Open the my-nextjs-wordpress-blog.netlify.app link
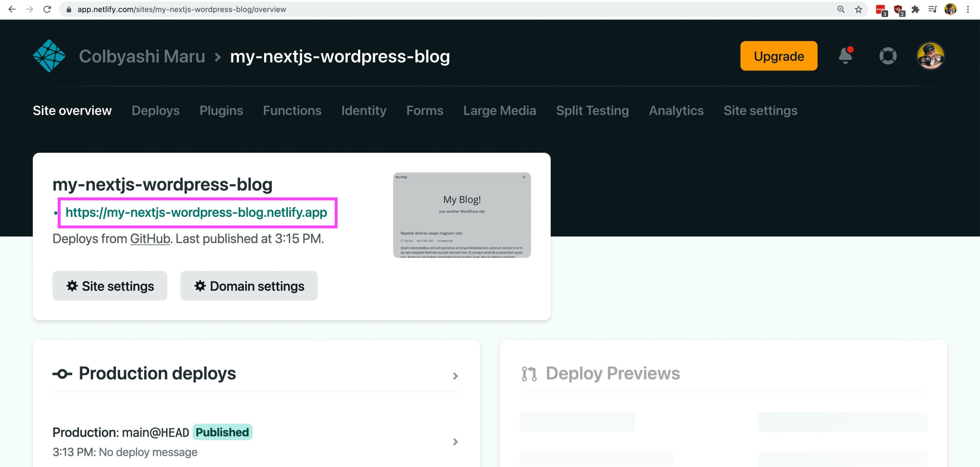Screen dimensions: 980x467 (x=196, y=212)
